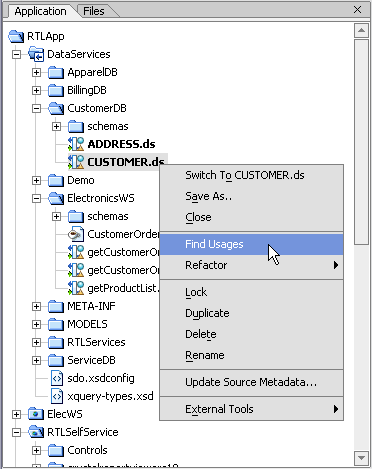Click the ServiceDB folder icon

tap(56, 360)
